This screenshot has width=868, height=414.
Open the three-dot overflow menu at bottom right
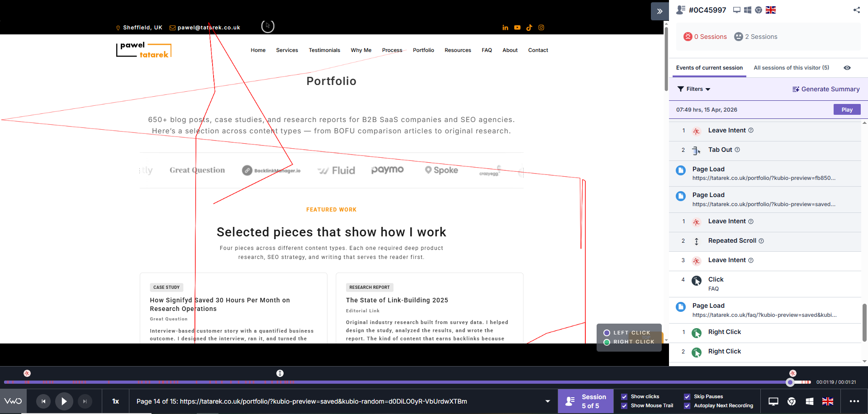tap(854, 401)
